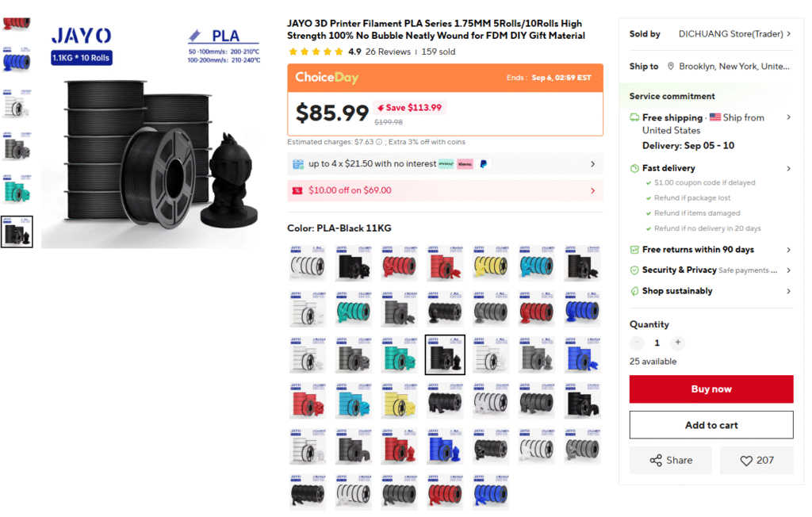Open the 26 Reviews link
Screen dimensions: 812x517
point(388,52)
